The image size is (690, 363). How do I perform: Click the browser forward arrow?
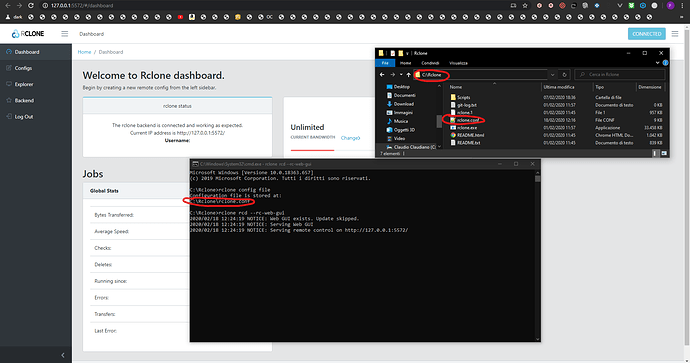click(x=19, y=5)
